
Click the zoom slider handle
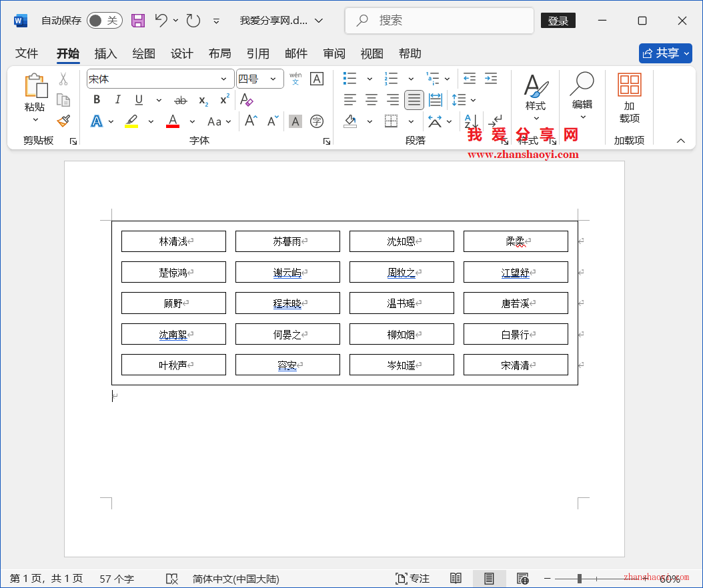tap(579, 579)
